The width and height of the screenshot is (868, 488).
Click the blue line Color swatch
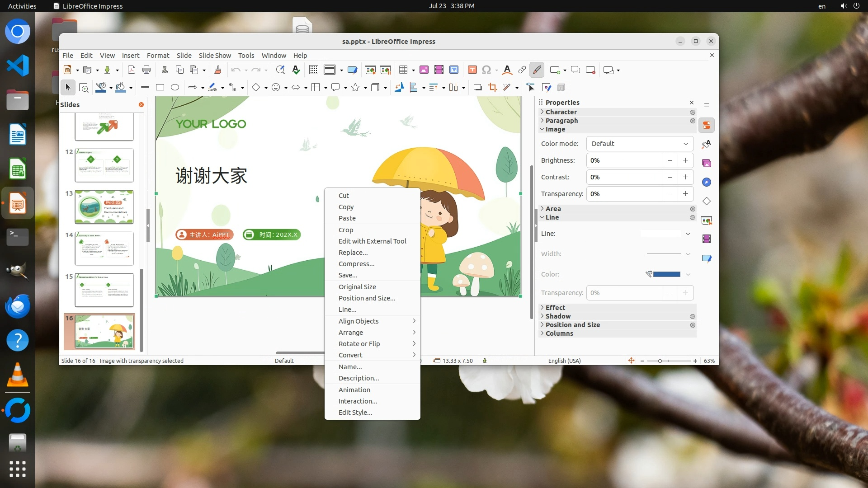click(666, 274)
